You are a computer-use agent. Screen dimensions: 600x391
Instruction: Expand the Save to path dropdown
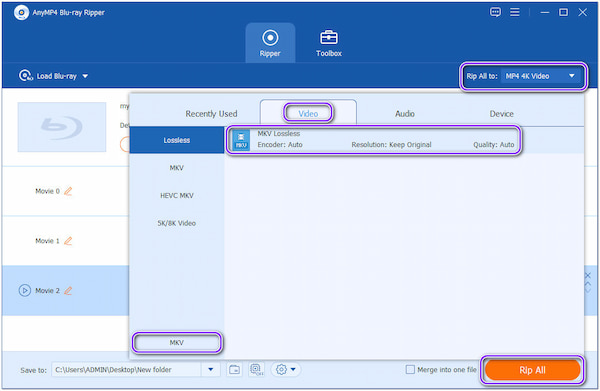click(x=211, y=370)
